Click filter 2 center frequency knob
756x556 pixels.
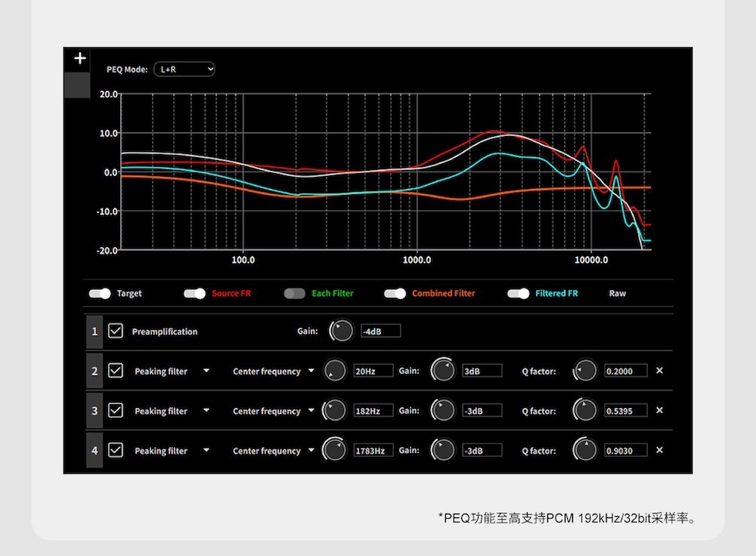click(334, 371)
